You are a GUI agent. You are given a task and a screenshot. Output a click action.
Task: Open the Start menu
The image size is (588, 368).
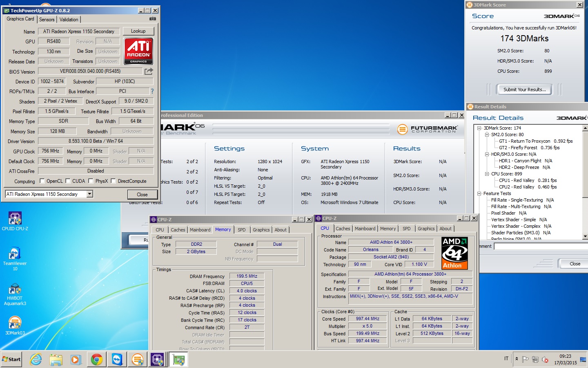click(x=11, y=359)
